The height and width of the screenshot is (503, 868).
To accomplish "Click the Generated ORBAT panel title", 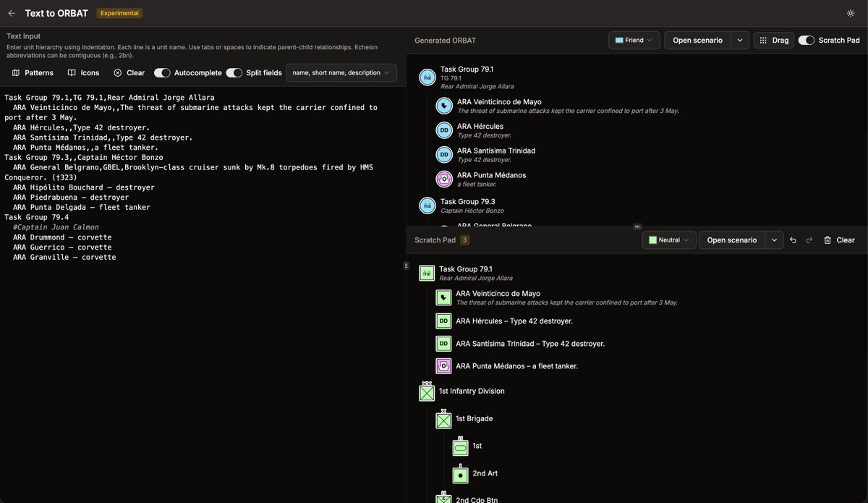I will point(445,41).
